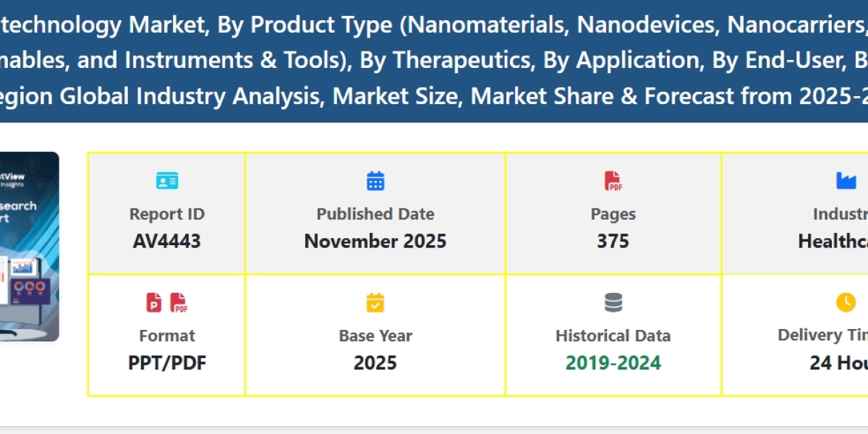868x434 pixels.
Task: Click the red PDF icon above Pages
Action: 613,181
